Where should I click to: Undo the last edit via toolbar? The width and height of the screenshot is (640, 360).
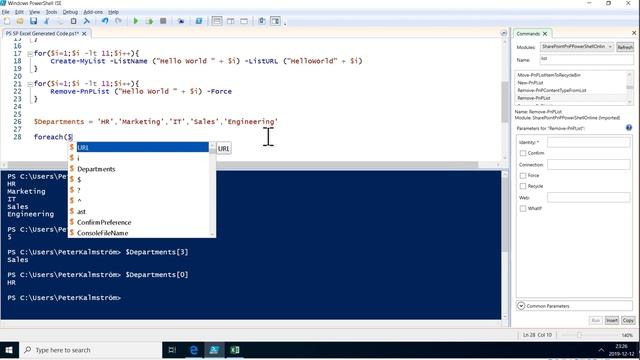(x=105, y=21)
